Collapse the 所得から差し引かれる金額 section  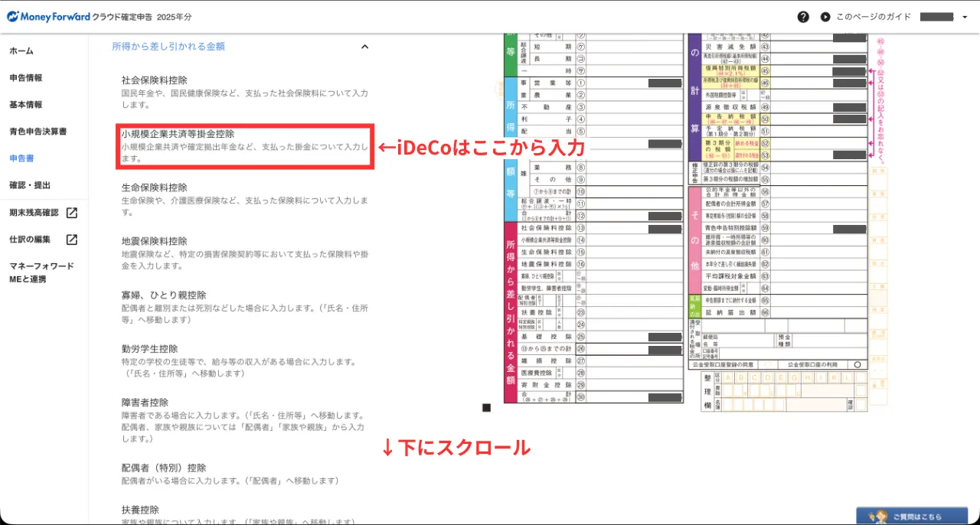(x=364, y=47)
